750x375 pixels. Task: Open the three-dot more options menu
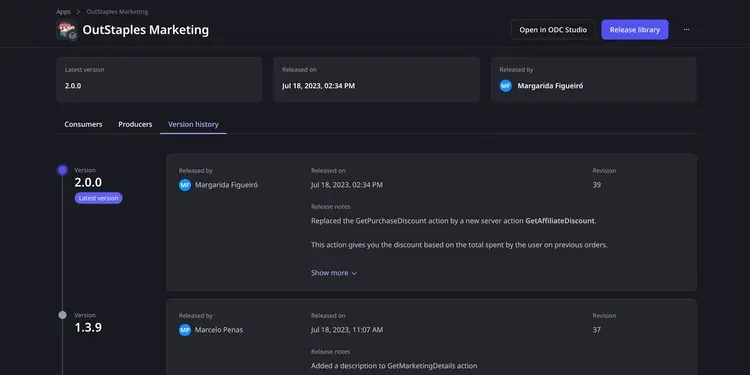(x=686, y=30)
